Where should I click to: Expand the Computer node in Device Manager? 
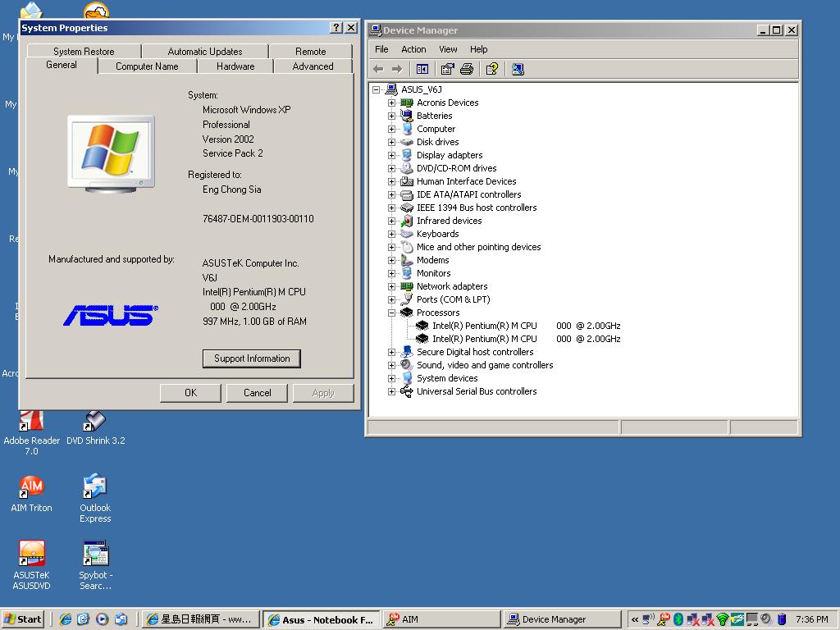[391, 129]
